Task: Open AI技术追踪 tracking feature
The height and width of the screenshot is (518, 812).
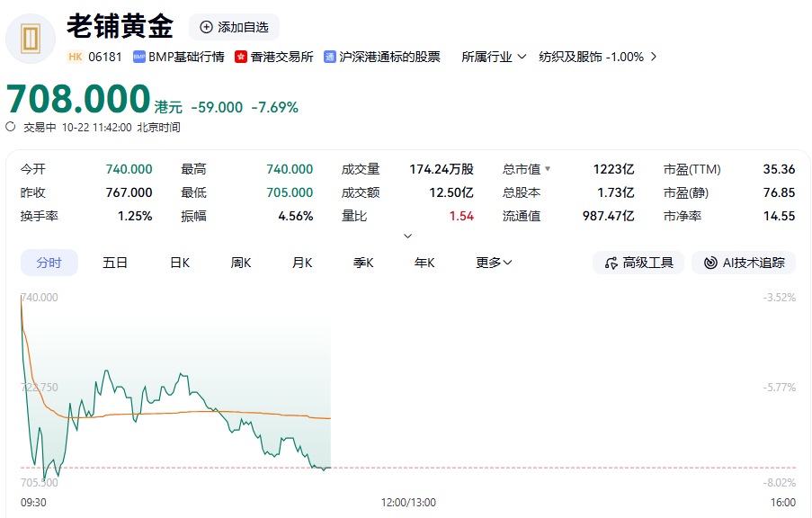Action: click(744, 263)
